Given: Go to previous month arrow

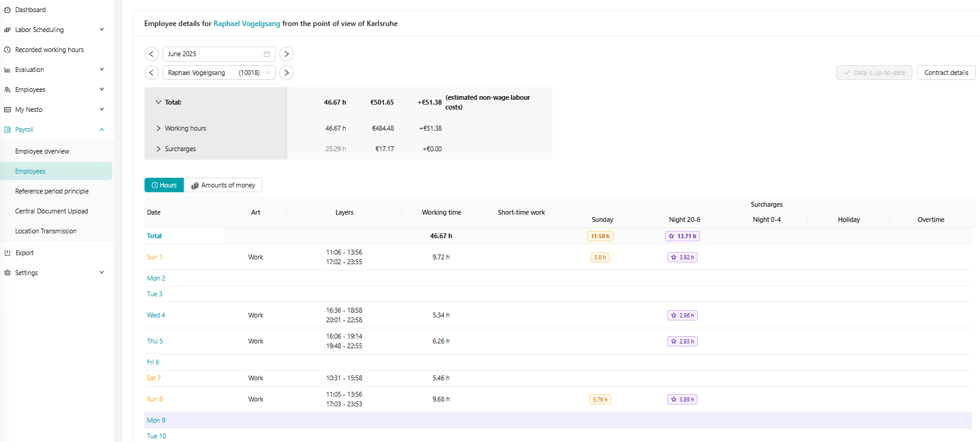Looking at the screenshot, I should pos(152,54).
